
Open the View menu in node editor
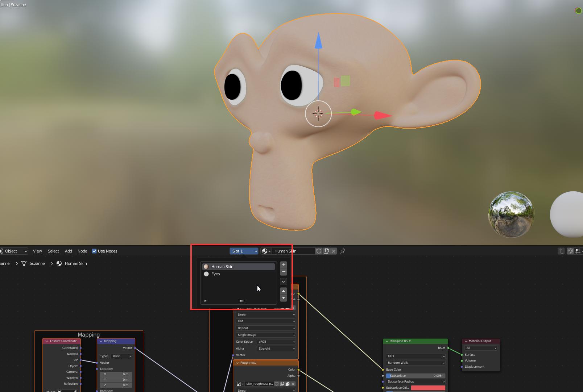click(x=37, y=251)
